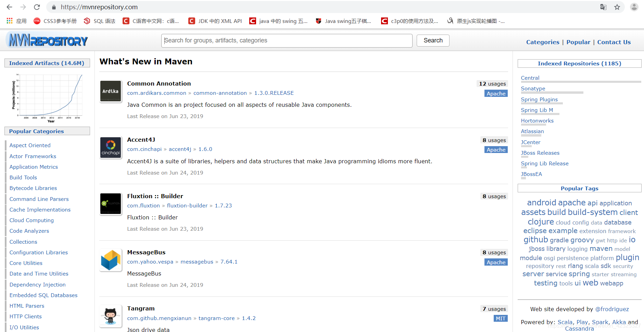Open the Sonatype repository link

coord(533,89)
